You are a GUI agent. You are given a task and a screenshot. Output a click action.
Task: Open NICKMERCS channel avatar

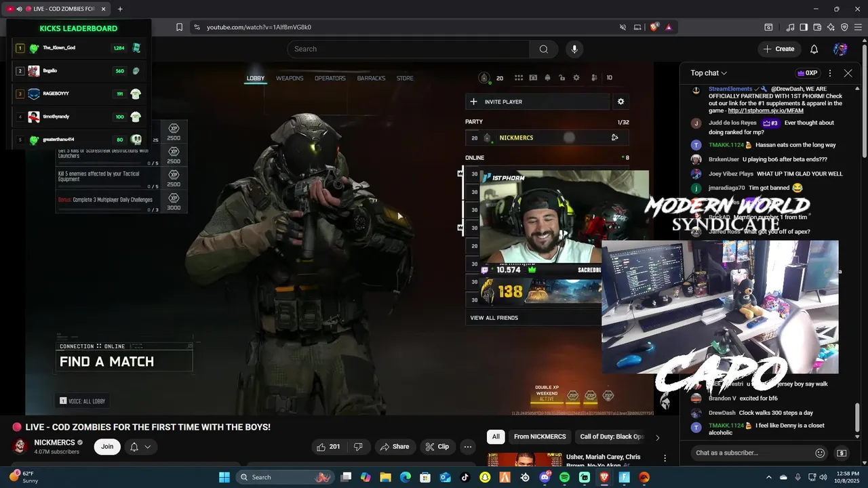(20, 446)
